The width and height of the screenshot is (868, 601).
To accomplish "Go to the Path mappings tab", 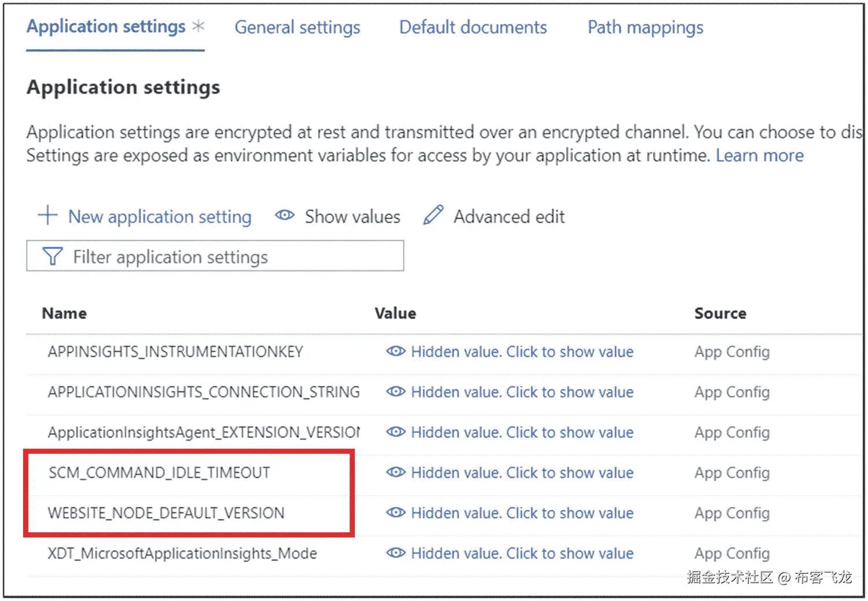I will (x=645, y=27).
